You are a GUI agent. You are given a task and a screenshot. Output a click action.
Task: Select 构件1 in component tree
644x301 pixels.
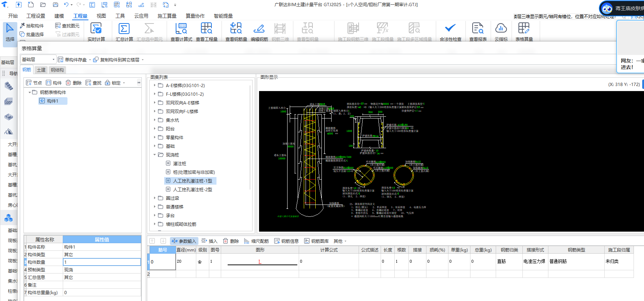click(53, 101)
